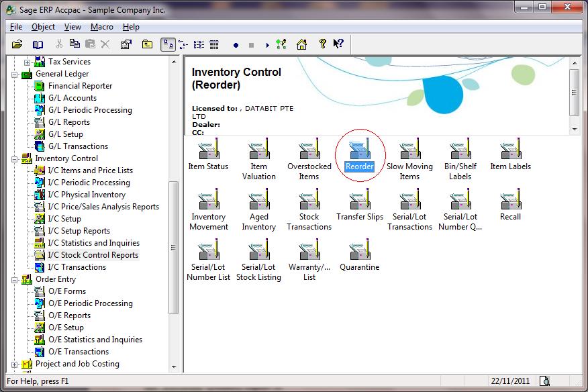Switch to list view
The height and width of the screenshot is (392, 588).
tap(199, 45)
